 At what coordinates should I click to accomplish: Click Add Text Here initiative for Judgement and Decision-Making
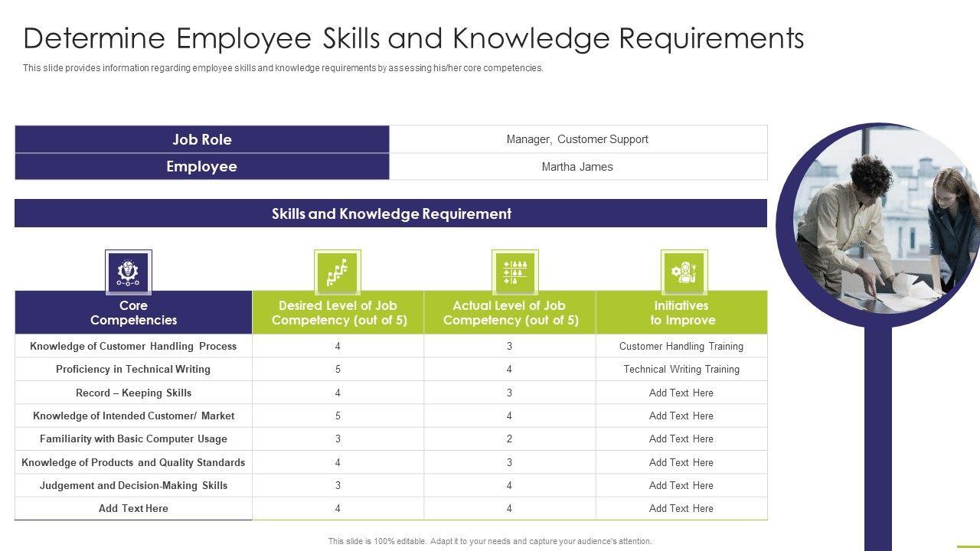tap(681, 485)
